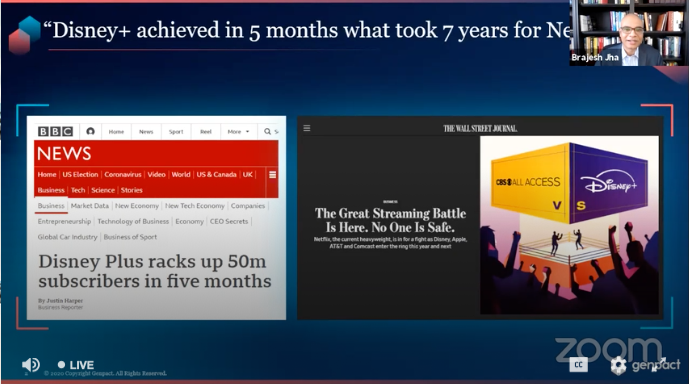Image resolution: width=689 pixels, height=384 pixels.
Task: Click the CBS All Access vs Disney+ illustration
Action: coord(569,225)
